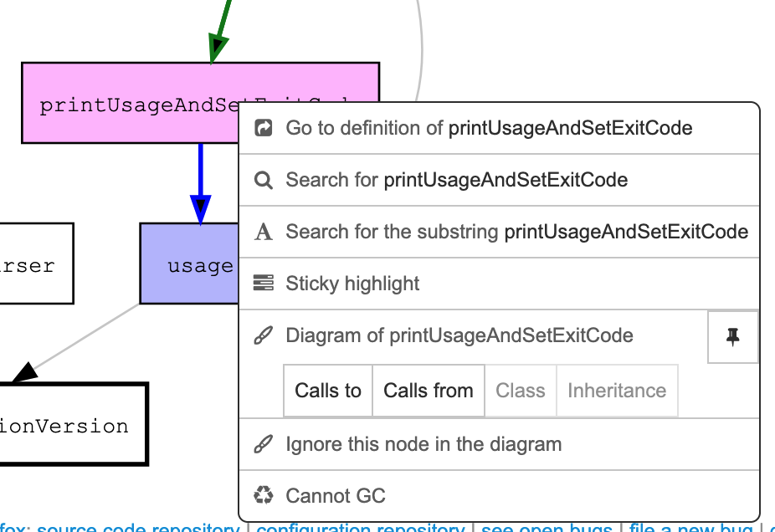
Task: Click the go-to-definition arrow icon
Action: (264, 128)
